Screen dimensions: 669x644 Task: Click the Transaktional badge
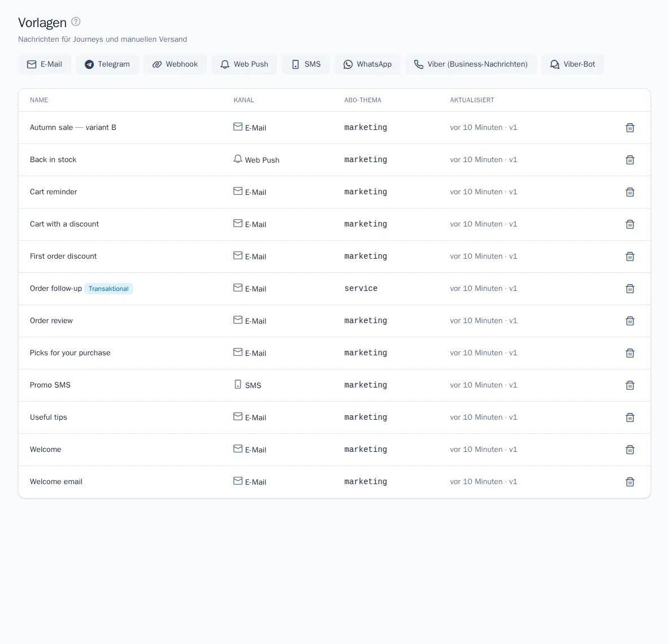(108, 289)
